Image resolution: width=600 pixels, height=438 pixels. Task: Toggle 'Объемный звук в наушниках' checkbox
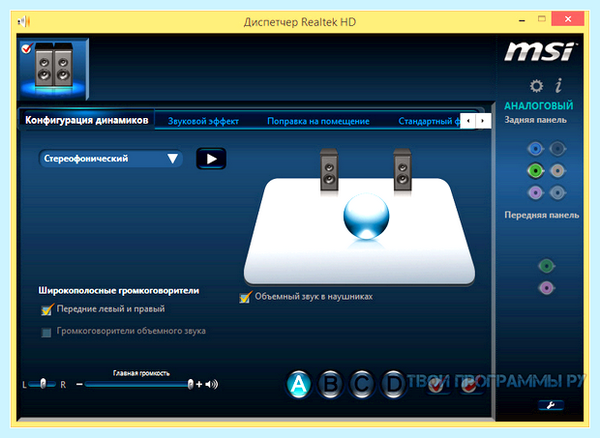(x=245, y=297)
